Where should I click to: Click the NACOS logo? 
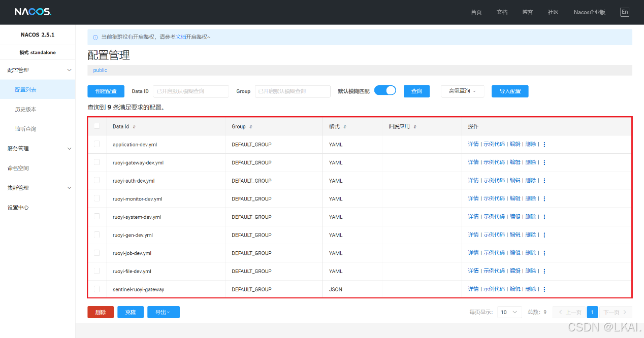(33, 12)
